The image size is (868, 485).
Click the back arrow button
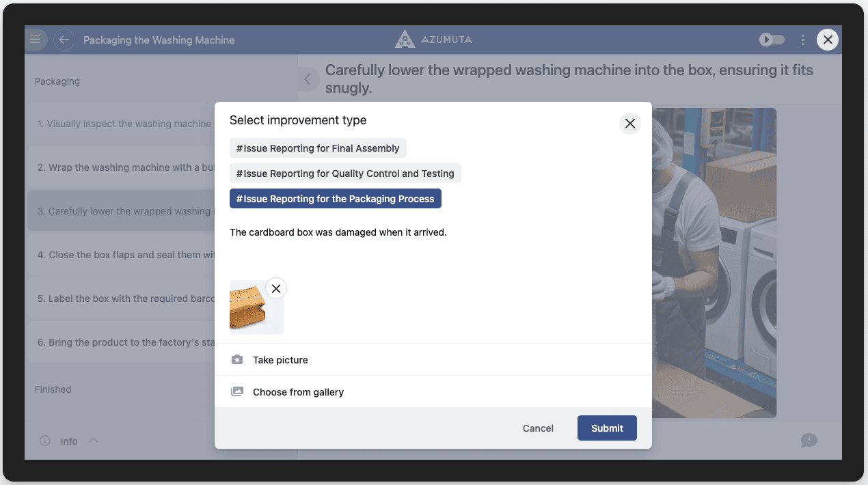pos(64,40)
